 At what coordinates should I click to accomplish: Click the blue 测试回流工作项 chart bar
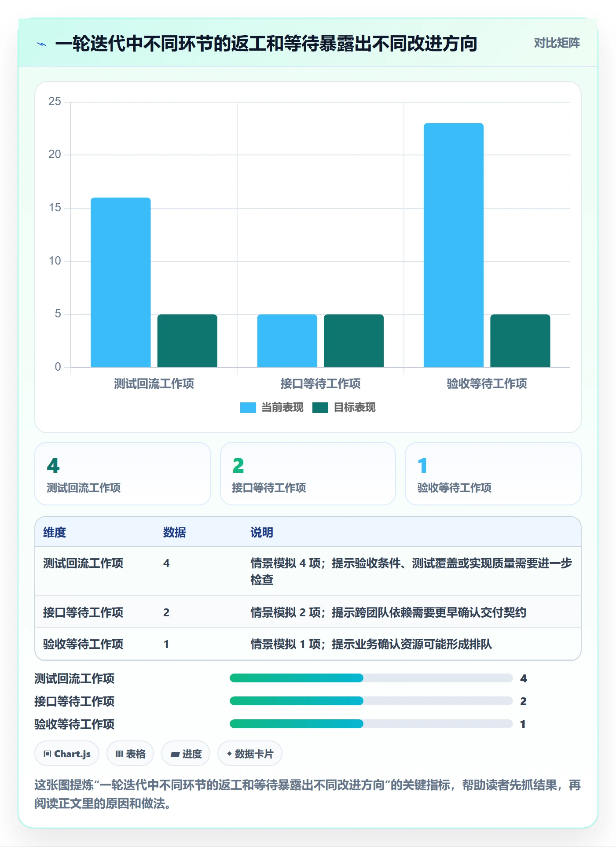pyautogui.click(x=121, y=282)
